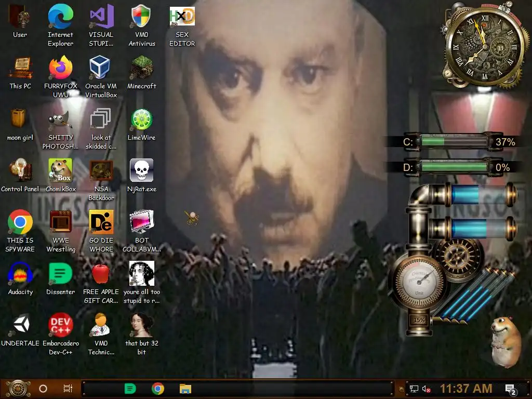Open File Explorer from the taskbar

(185, 389)
